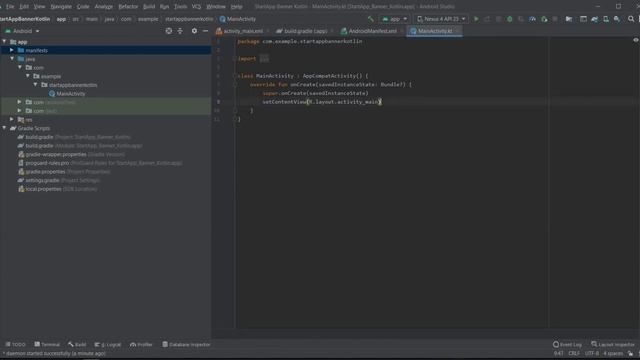This screenshot has height=360, width=640.
Task: Open the Nexus 4 API 23 device dropdown
Action: pos(441,19)
